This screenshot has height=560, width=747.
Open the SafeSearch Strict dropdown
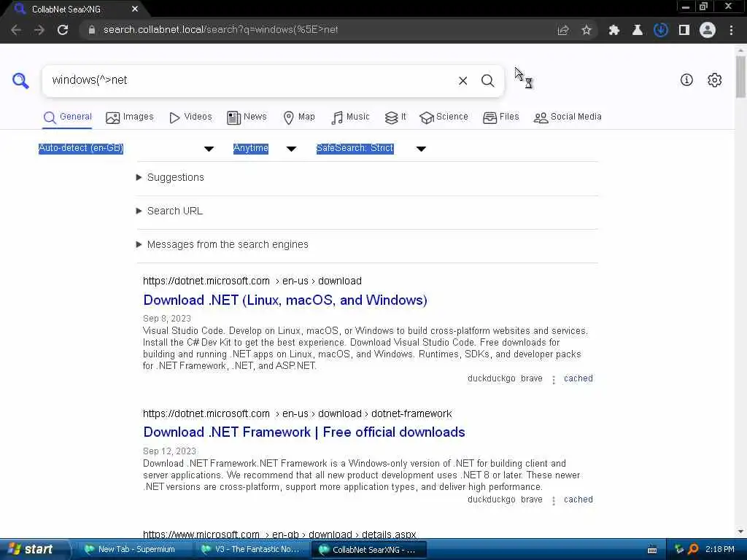pyautogui.click(x=371, y=149)
